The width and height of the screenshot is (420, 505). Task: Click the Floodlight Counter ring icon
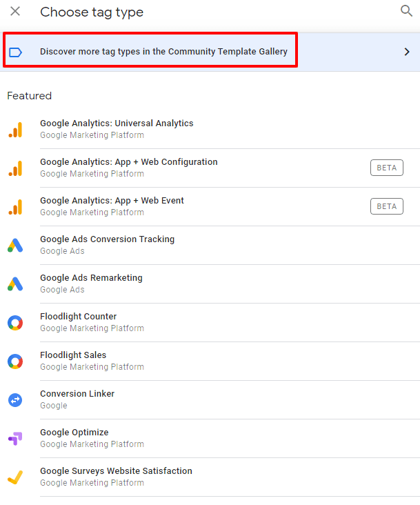(x=15, y=323)
